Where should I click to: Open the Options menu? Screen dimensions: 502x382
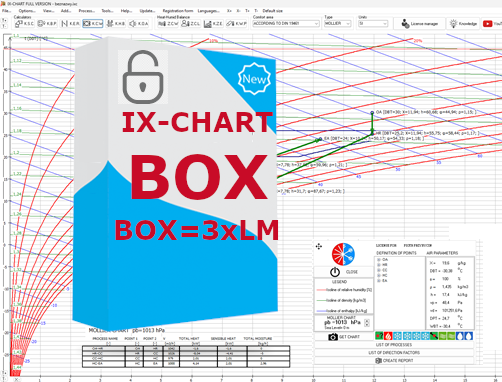27,11
